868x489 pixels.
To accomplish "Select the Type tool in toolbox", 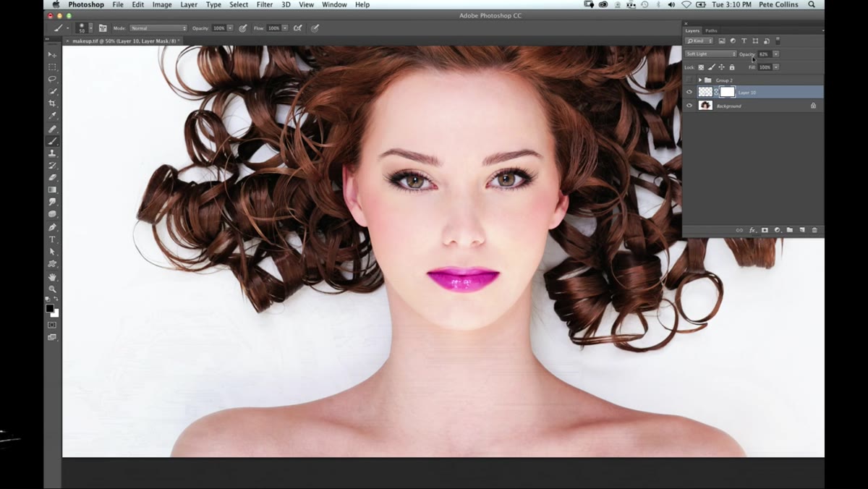I will pos(52,239).
